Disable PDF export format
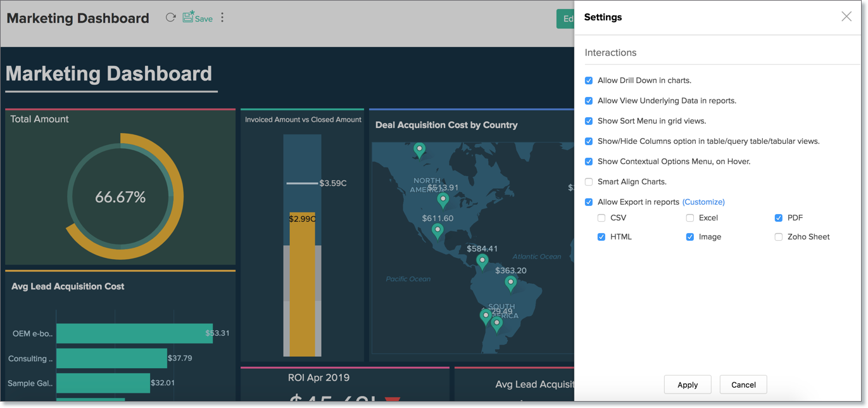Image resolution: width=868 pixels, height=408 pixels. (x=779, y=217)
